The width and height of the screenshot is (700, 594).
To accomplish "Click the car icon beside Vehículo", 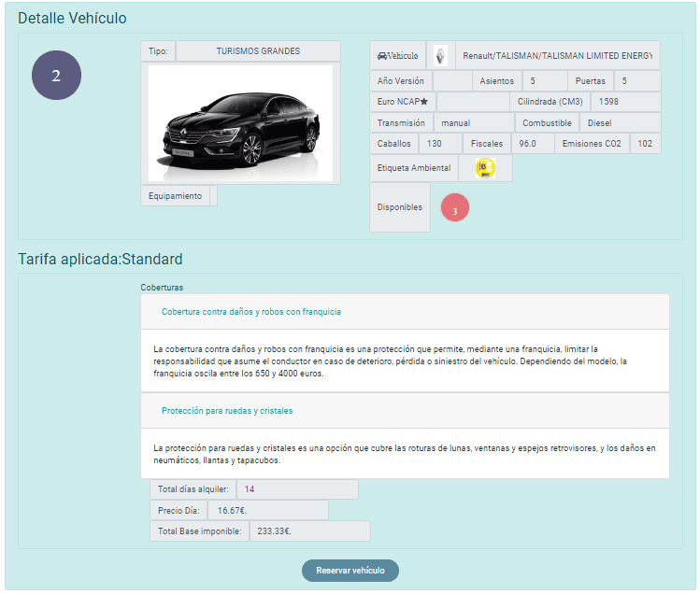I will coord(382,56).
